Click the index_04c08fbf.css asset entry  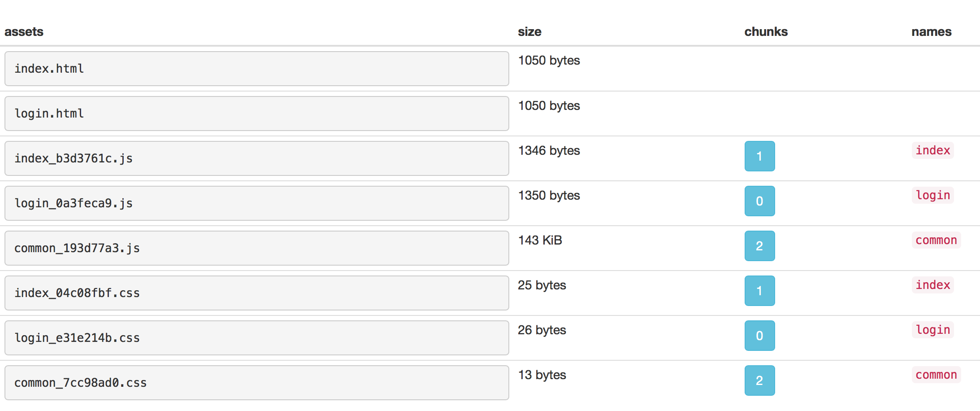pos(256,293)
